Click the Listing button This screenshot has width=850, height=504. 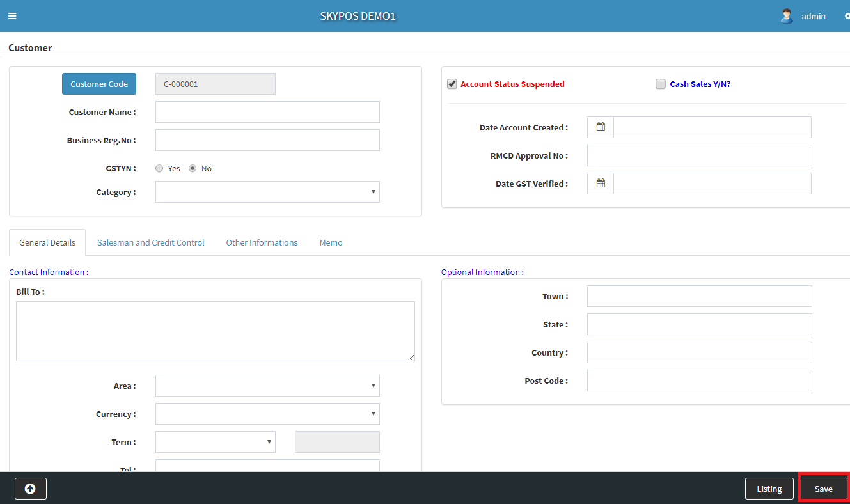click(769, 489)
